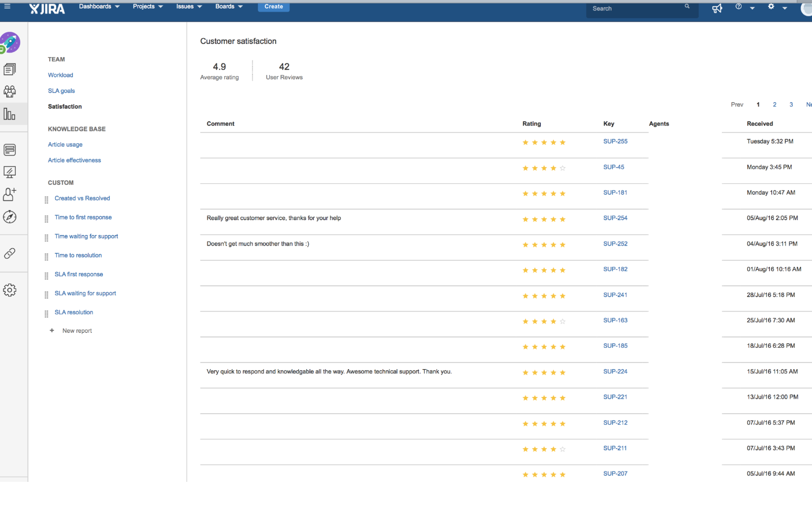Expand the Projects dropdown menu
Image resolution: width=812 pixels, height=520 pixels.
click(x=148, y=7)
